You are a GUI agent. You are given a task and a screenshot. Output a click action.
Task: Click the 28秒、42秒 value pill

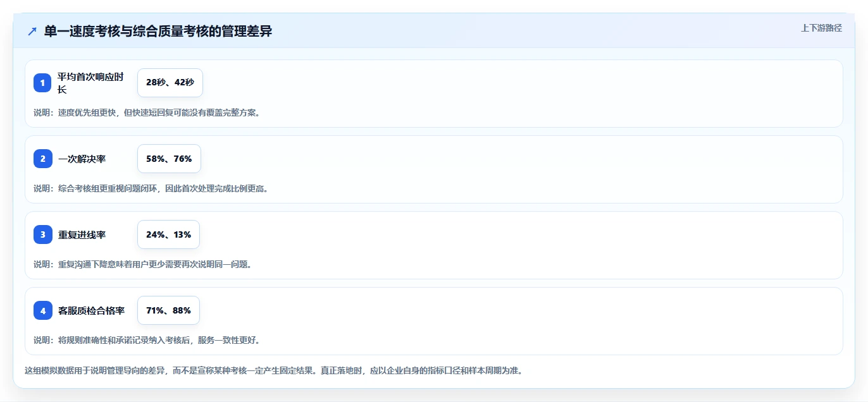pyautogui.click(x=170, y=83)
